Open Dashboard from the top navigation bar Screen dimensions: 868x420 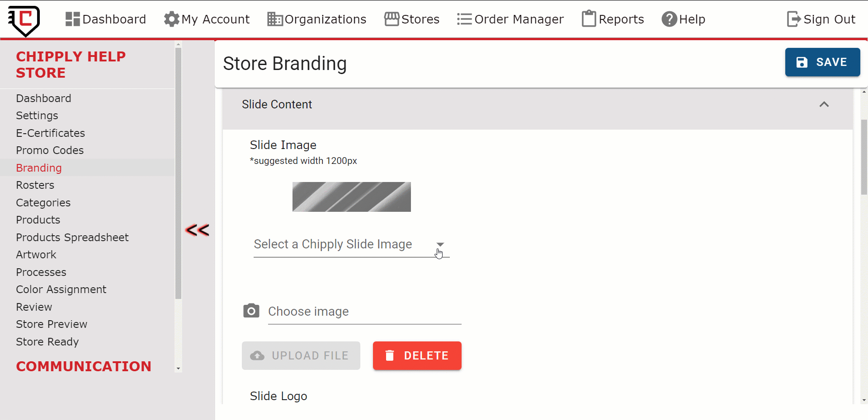coord(106,19)
